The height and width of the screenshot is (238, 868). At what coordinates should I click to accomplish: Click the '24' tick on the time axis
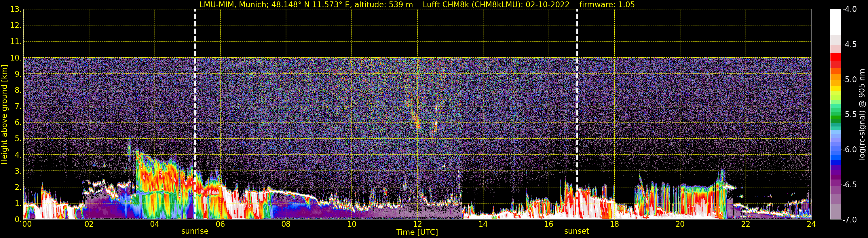coord(811,224)
